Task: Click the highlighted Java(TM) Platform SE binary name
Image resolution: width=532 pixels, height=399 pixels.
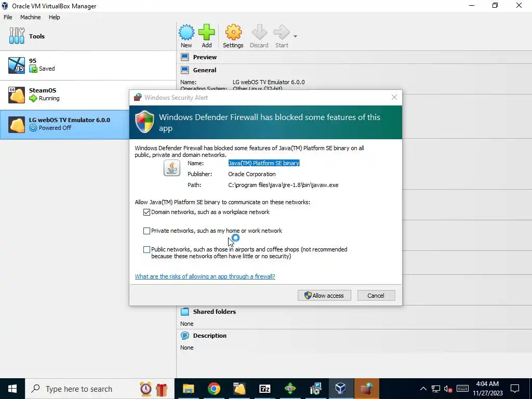Action: pos(263,163)
